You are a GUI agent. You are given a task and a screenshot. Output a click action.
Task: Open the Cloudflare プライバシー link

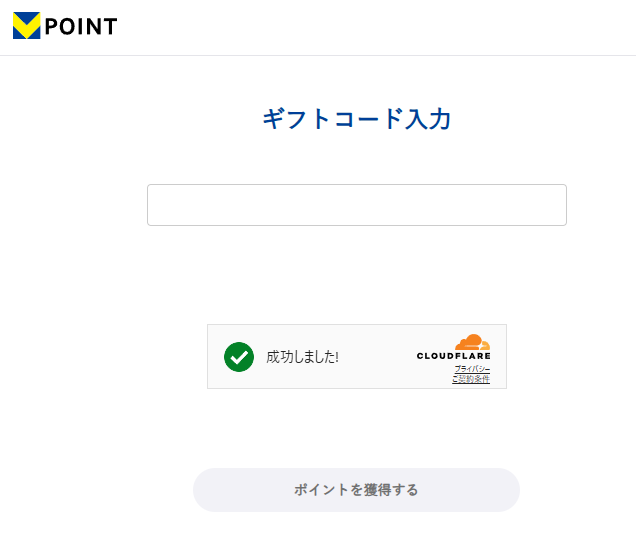pyautogui.click(x=472, y=369)
